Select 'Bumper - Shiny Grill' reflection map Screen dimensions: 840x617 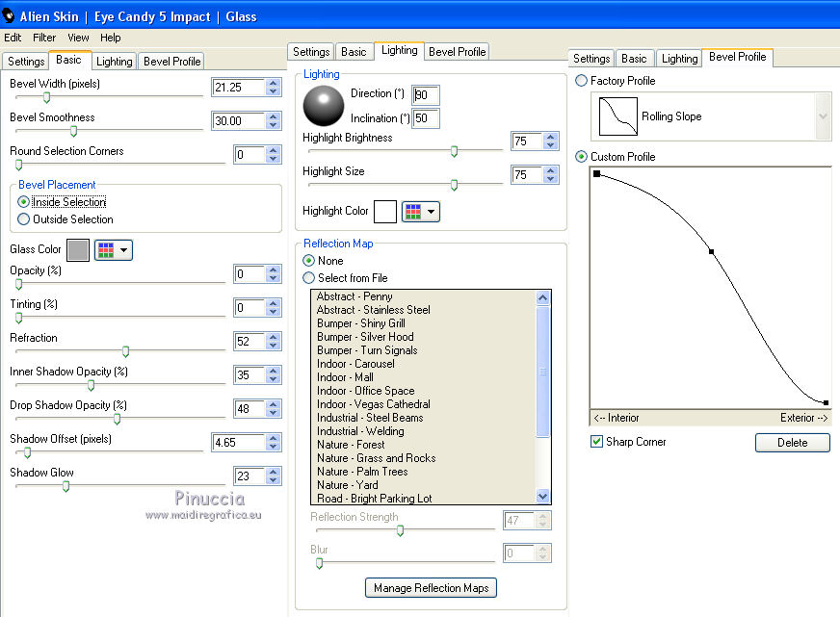click(361, 323)
